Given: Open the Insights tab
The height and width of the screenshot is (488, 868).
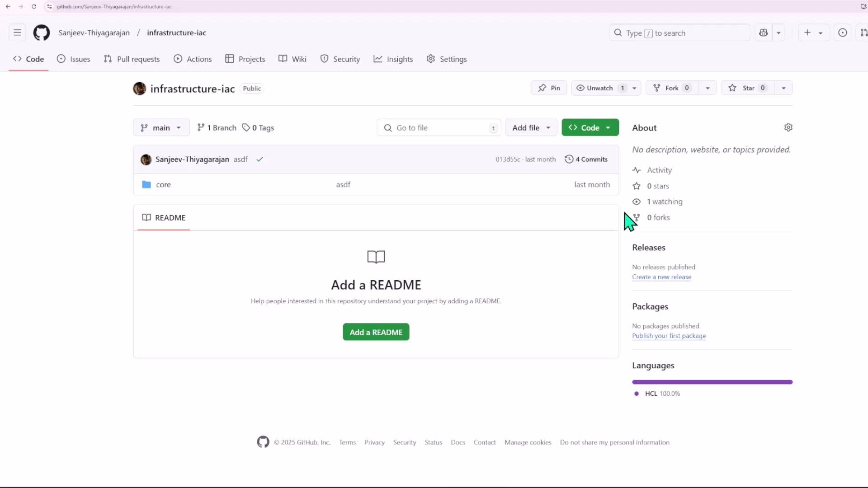Looking at the screenshot, I should point(393,59).
